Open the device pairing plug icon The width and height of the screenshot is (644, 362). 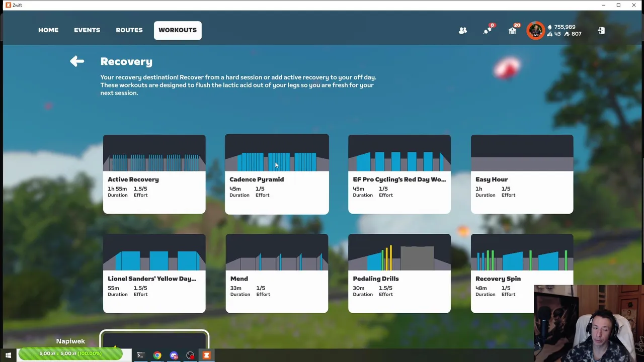pos(488,30)
